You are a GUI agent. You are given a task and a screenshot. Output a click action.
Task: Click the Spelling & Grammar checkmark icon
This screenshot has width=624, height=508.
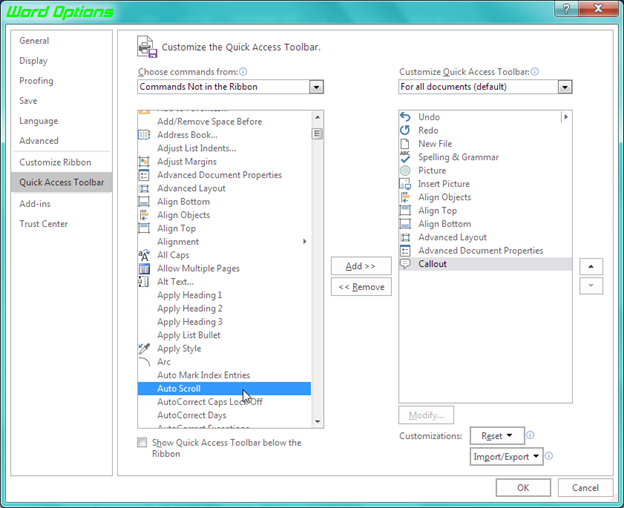click(x=405, y=157)
